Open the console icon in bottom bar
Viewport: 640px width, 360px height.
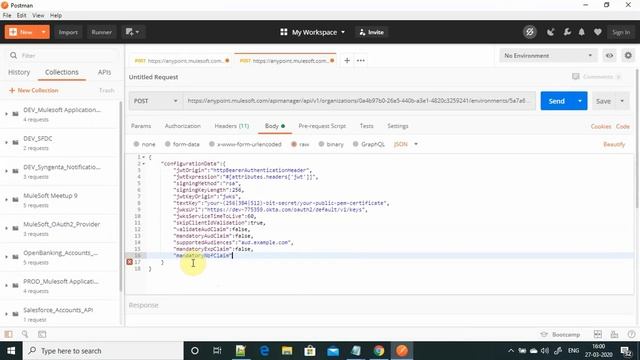(x=42, y=334)
